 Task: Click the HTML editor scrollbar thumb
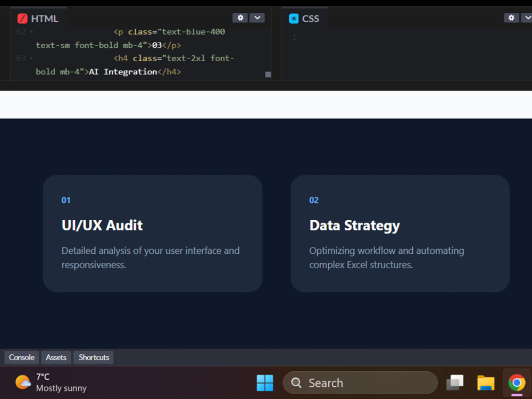[268, 74]
